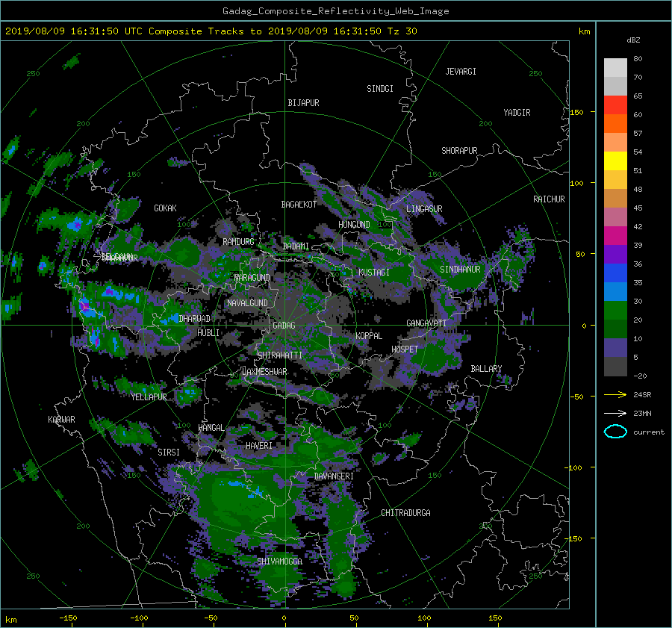Click the YADGIR city label
Image resolution: width=672 pixels, height=628 pixels.
click(x=517, y=113)
